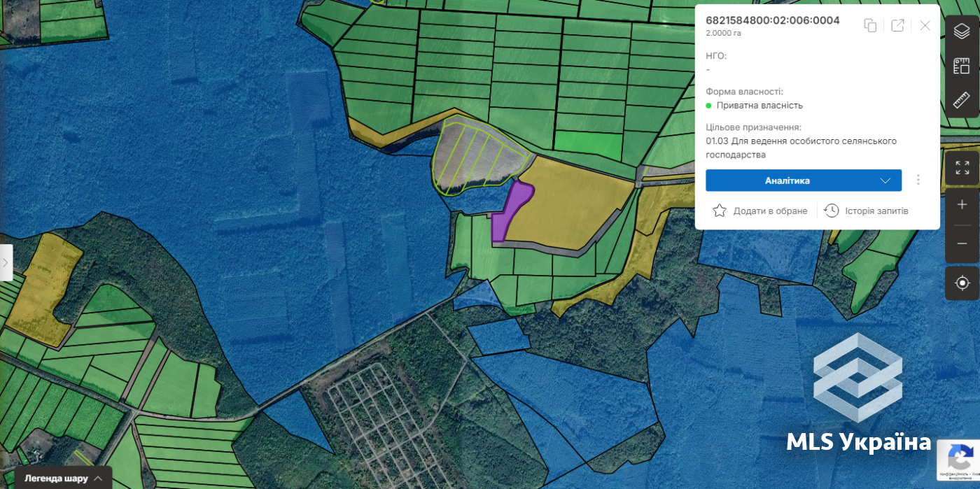Open the floor plan area tool icon
The height and width of the screenshot is (489, 980).
(x=962, y=66)
